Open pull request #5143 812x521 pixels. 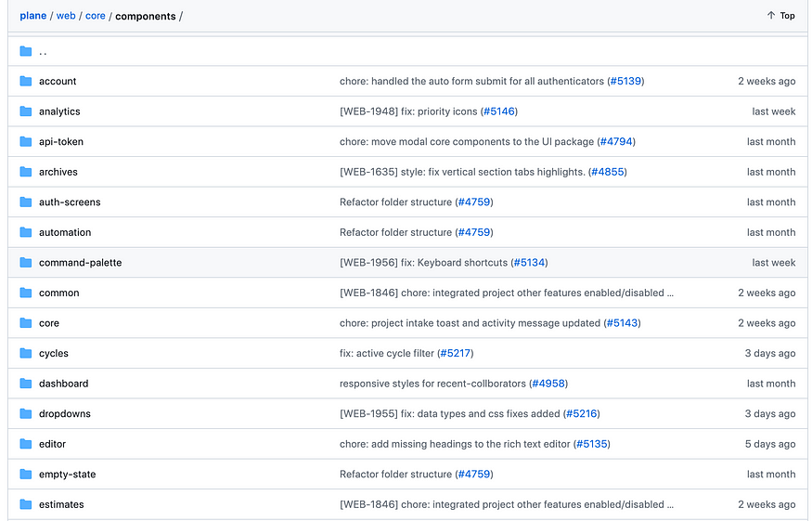pos(622,323)
